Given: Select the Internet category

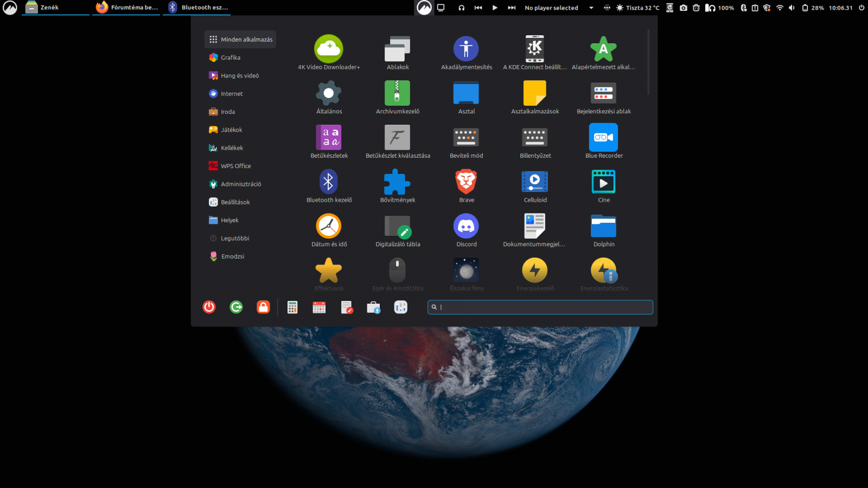Looking at the screenshot, I should [240, 94].
